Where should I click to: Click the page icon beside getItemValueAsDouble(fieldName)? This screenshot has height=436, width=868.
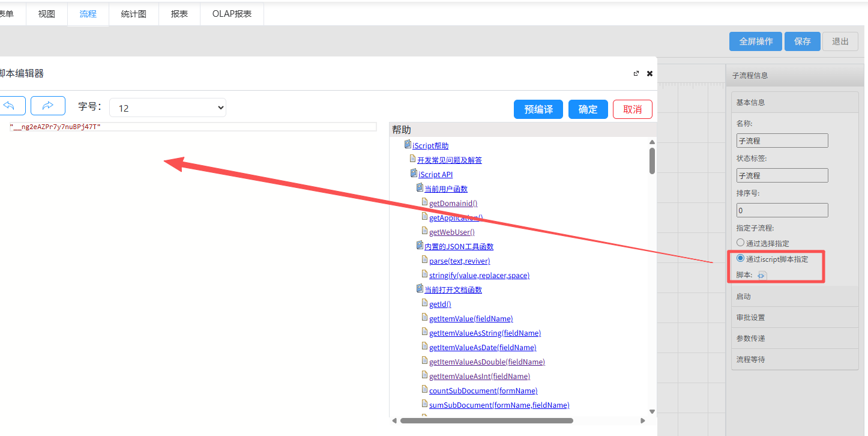click(x=424, y=361)
